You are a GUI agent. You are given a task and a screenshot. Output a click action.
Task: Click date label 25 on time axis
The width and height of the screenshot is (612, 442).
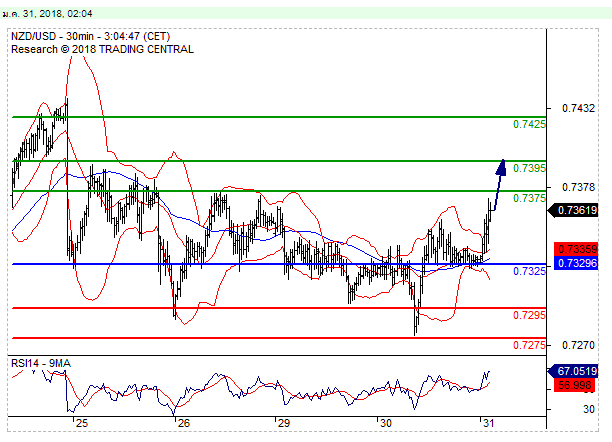coord(82,423)
